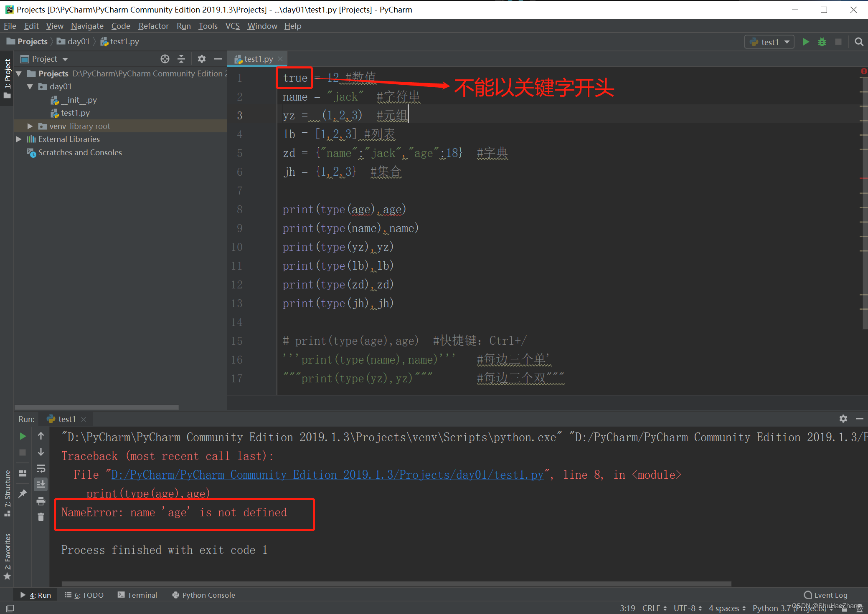Click the Run console horizontal scrollbar
This screenshot has width=868, height=614.
tap(397, 584)
